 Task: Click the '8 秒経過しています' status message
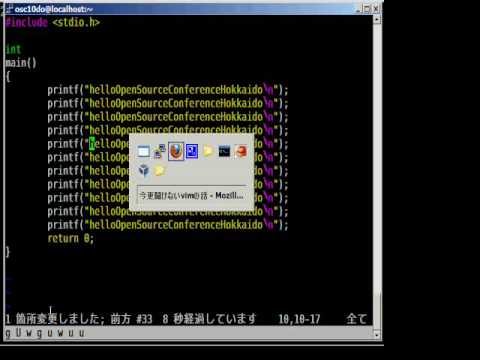pyautogui.click(x=209, y=319)
